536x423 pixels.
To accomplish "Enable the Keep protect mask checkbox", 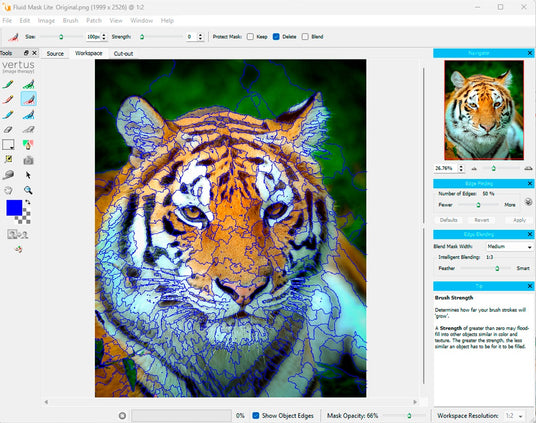I will point(250,37).
